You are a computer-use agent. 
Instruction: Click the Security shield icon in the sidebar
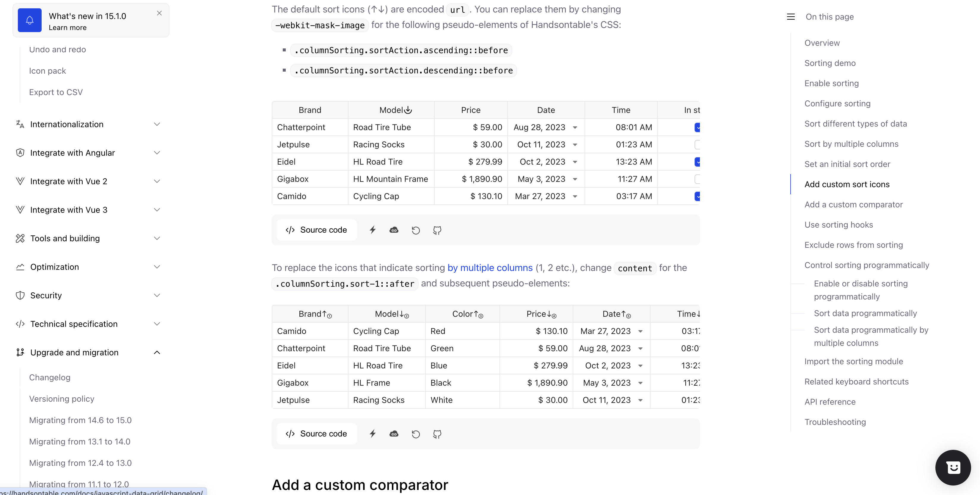20,295
